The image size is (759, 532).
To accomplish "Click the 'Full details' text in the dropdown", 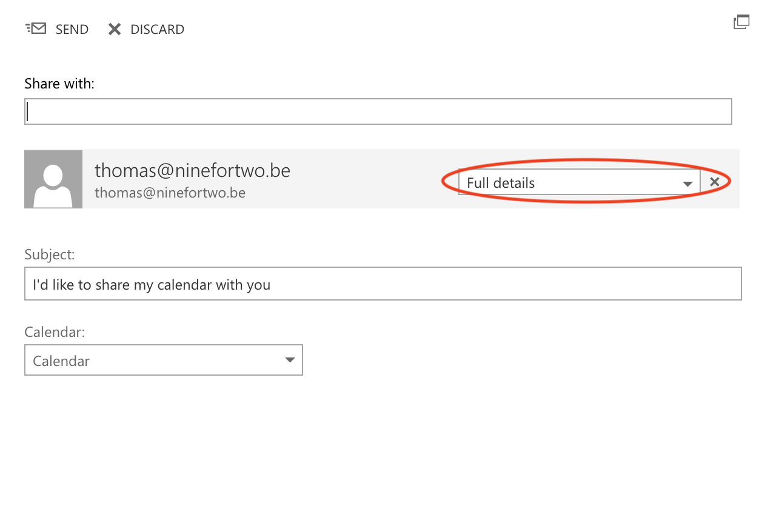I will pyautogui.click(x=501, y=183).
